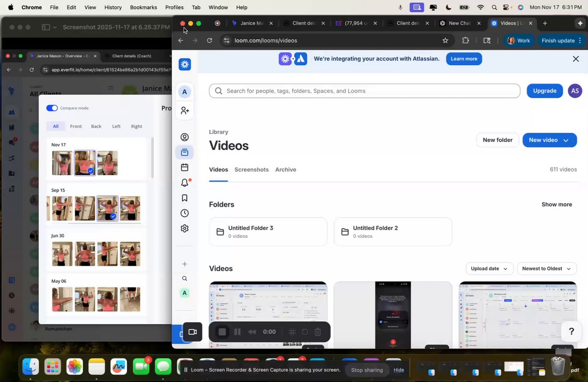Expand the Show more folders link
The width and height of the screenshot is (588, 382).
point(557,204)
